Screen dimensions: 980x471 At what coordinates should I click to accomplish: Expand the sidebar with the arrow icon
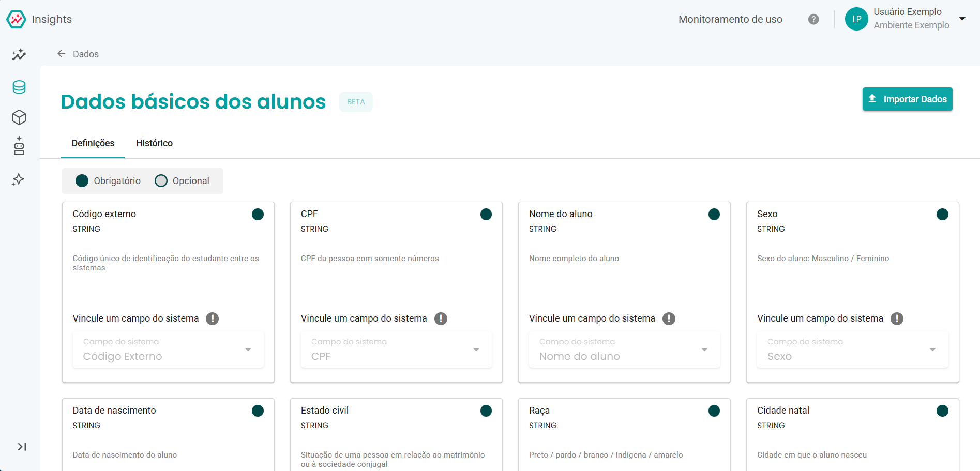tap(22, 447)
